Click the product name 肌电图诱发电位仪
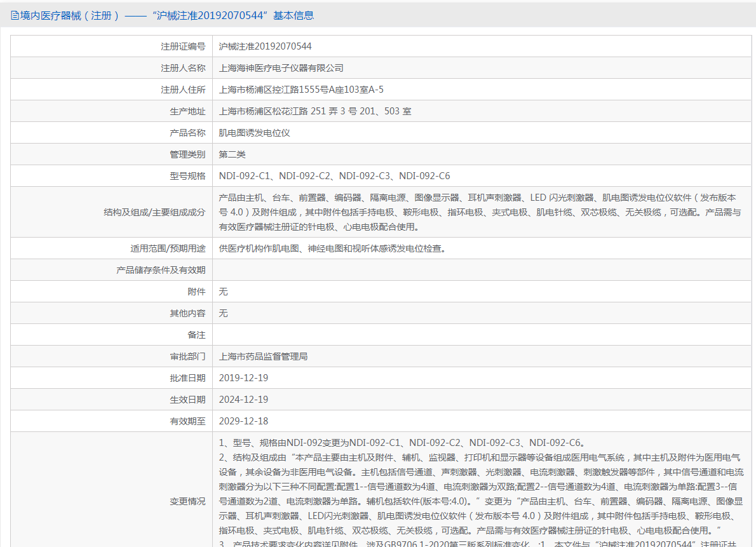The width and height of the screenshot is (756, 547). tap(255, 133)
